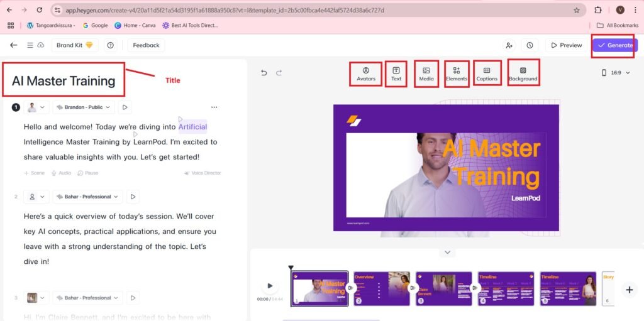
Task: Edit the AI Master Training title field
Action: pyautogui.click(x=64, y=81)
